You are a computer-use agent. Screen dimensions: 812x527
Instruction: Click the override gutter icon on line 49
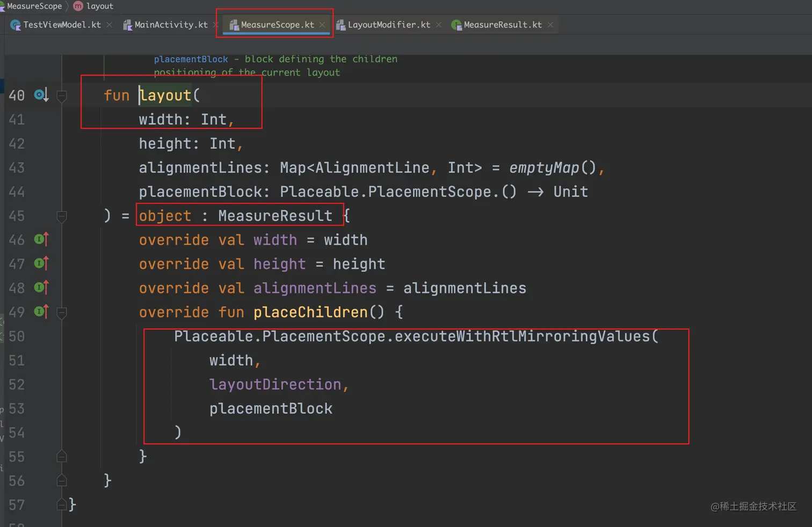point(41,312)
